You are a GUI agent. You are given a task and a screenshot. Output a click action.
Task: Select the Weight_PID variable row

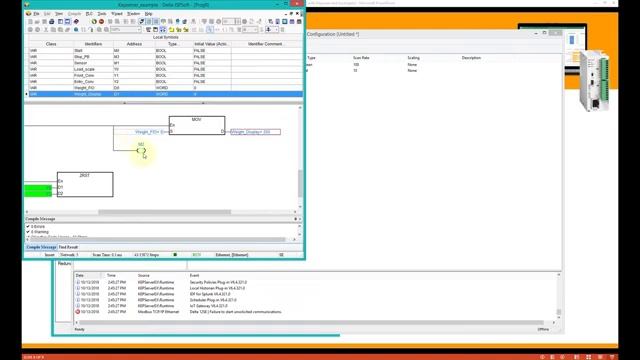point(165,88)
